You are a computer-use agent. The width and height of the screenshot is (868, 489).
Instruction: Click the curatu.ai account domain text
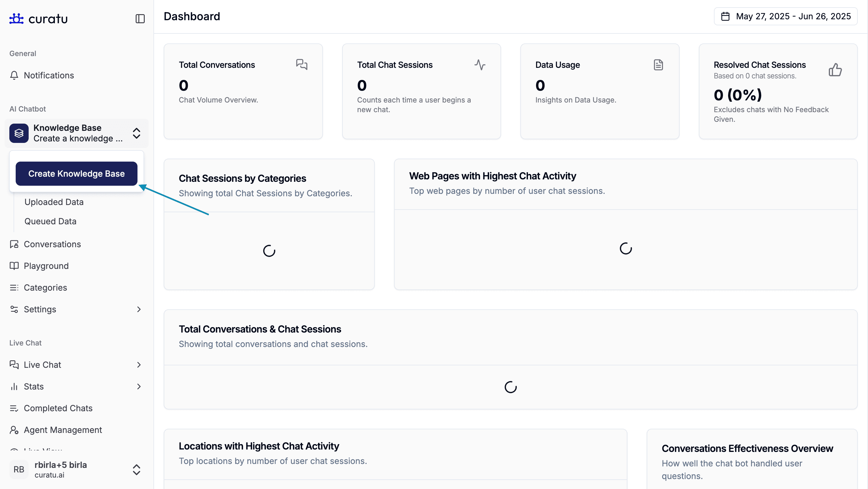click(x=49, y=475)
